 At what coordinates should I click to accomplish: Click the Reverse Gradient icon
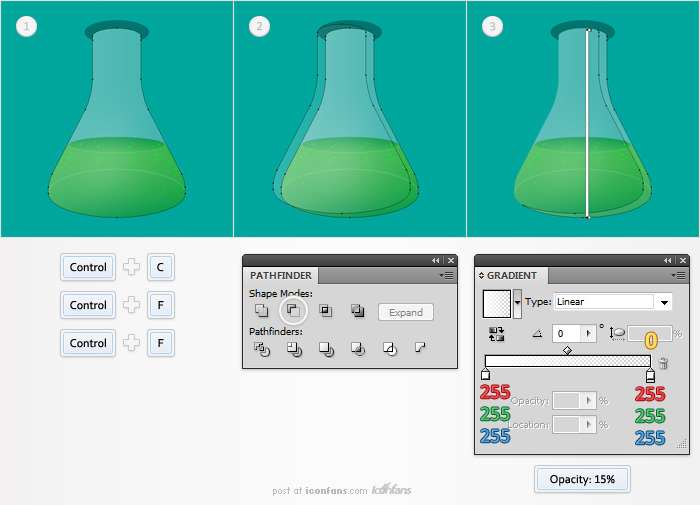(x=496, y=334)
